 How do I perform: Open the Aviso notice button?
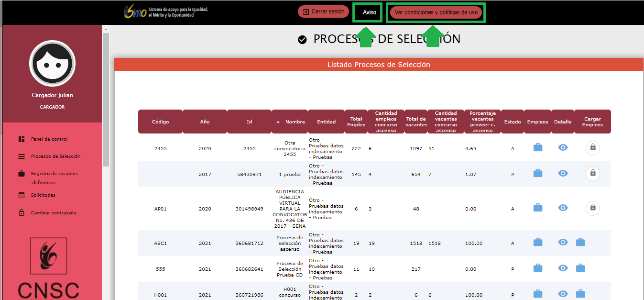point(369,12)
